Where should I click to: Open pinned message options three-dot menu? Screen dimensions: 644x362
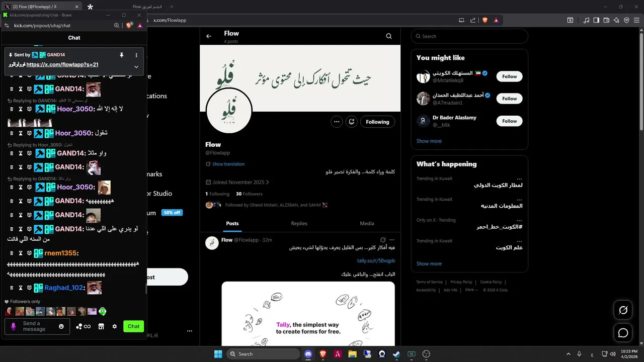[x=136, y=55]
